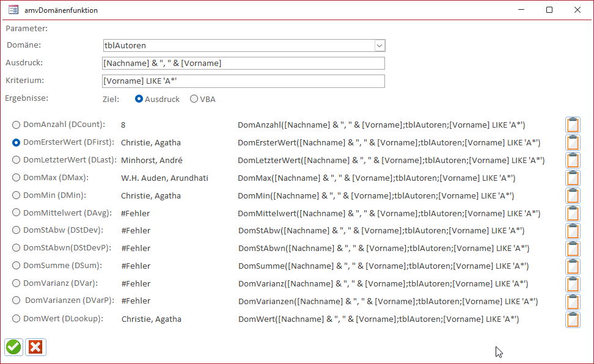
Task: Click into the Ausdruck text field
Action: tap(243, 64)
